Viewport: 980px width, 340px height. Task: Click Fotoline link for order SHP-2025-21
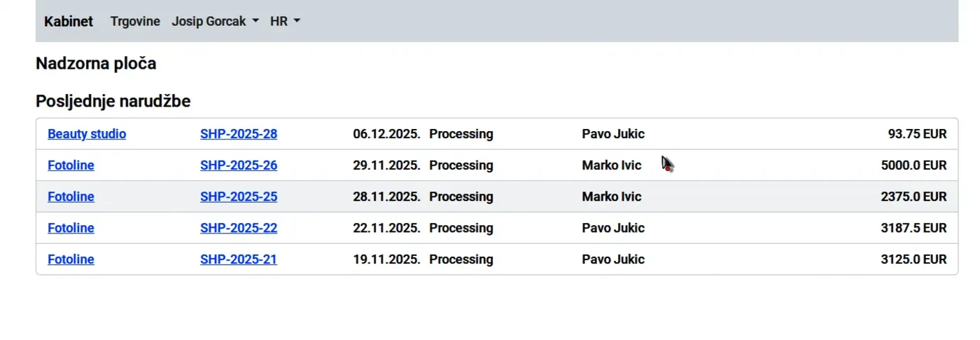(x=71, y=259)
